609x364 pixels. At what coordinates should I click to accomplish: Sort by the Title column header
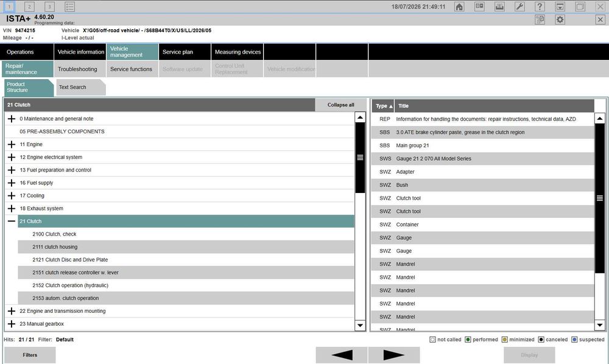495,105
